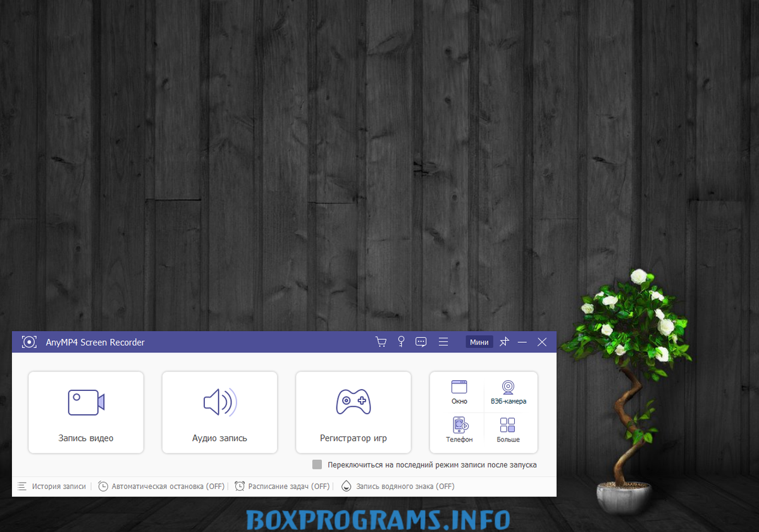Viewport: 759px width, 532px height.
Task: Open Регистратор игр game recorder
Action: (353, 412)
